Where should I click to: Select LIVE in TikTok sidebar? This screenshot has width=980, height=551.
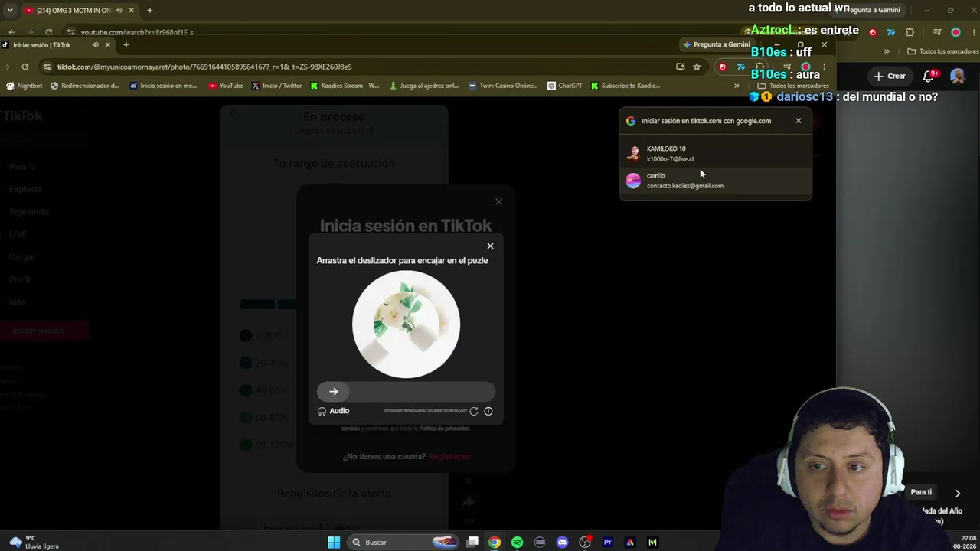pos(18,234)
